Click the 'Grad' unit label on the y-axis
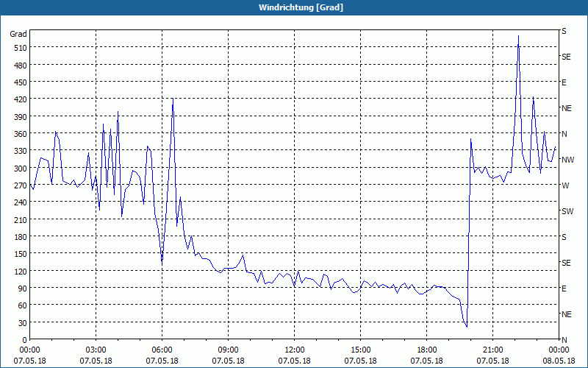 pyautogui.click(x=18, y=34)
